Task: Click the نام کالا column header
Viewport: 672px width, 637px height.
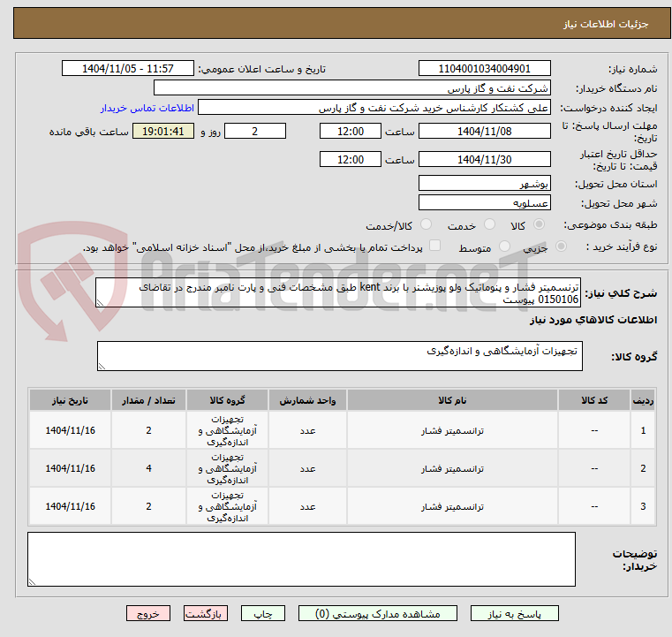Action: tap(452, 400)
